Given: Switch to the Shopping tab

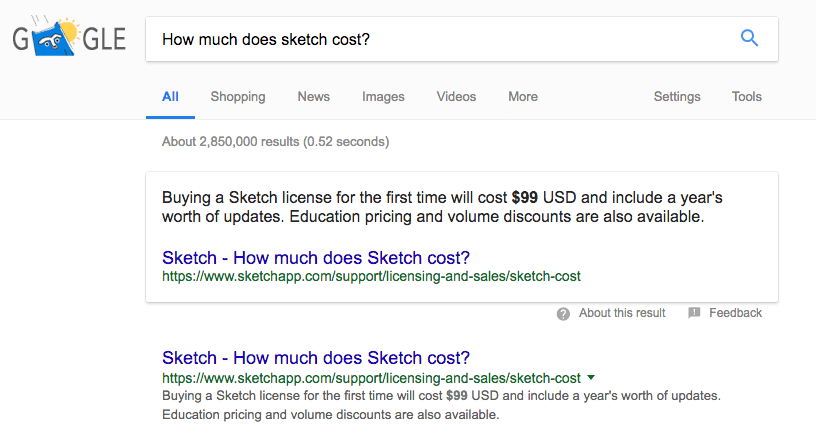Looking at the screenshot, I should tap(238, 97).
